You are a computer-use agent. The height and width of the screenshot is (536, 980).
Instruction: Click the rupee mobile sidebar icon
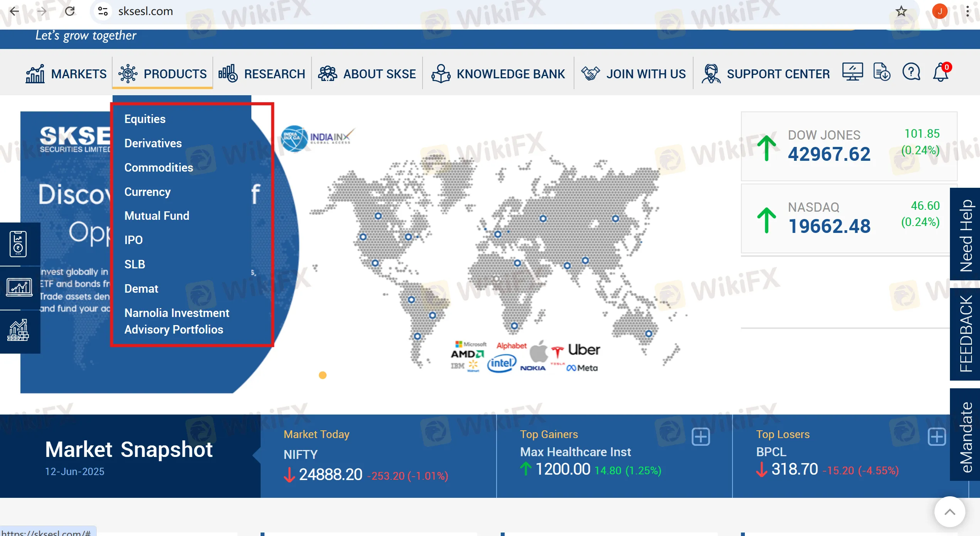(x=18, y=244)
